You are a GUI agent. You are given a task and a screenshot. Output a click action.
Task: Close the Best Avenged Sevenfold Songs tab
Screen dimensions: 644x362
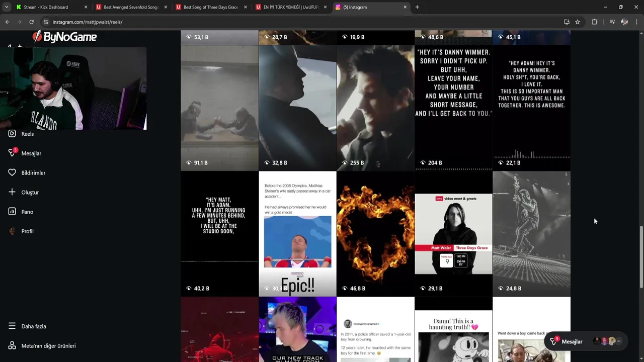[x=166, y=7]
